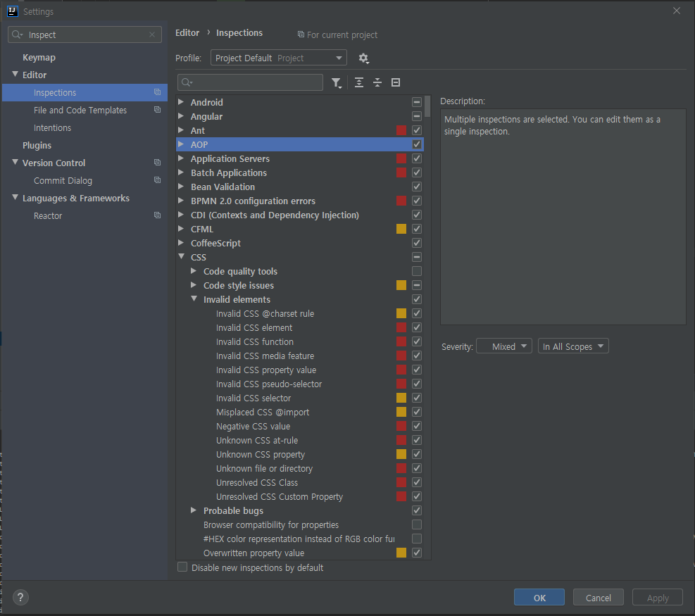695x616 pixels.
Task: Click the Editor breadcrumb link
Action: point(187,33)
